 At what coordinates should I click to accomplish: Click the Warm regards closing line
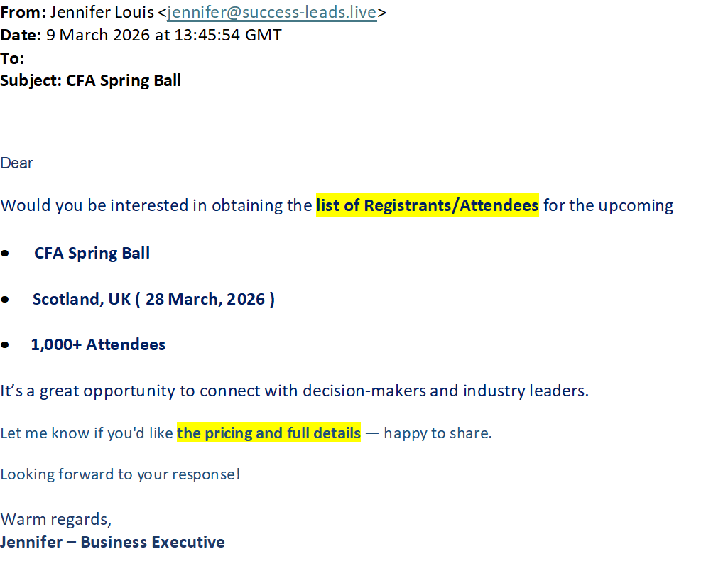pos(55,519)
